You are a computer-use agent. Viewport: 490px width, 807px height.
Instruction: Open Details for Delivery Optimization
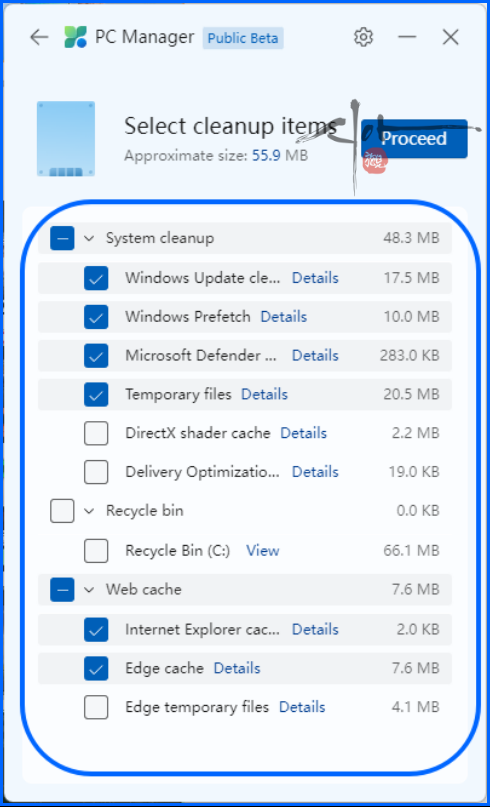(x=315, y=472)
